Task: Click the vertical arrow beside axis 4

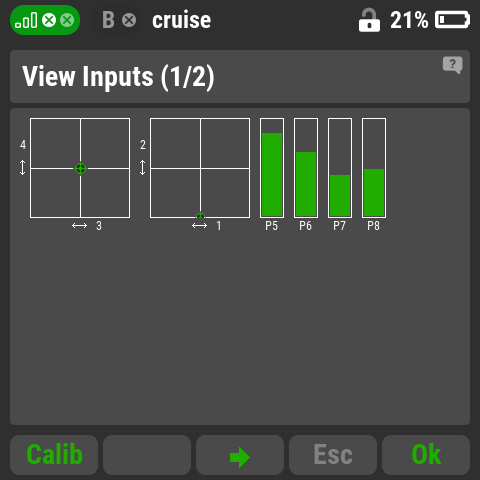Action: 22,167
